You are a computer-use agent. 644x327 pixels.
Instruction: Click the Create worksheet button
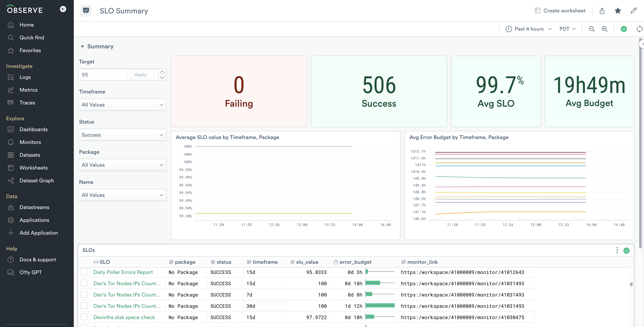(x=560, y=11)
